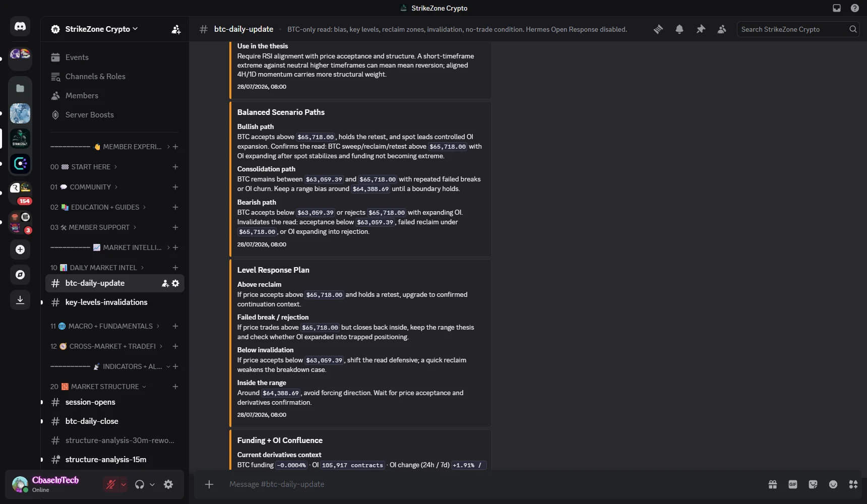
Task: Toggle the member list panel
Action: click(722, 29)
